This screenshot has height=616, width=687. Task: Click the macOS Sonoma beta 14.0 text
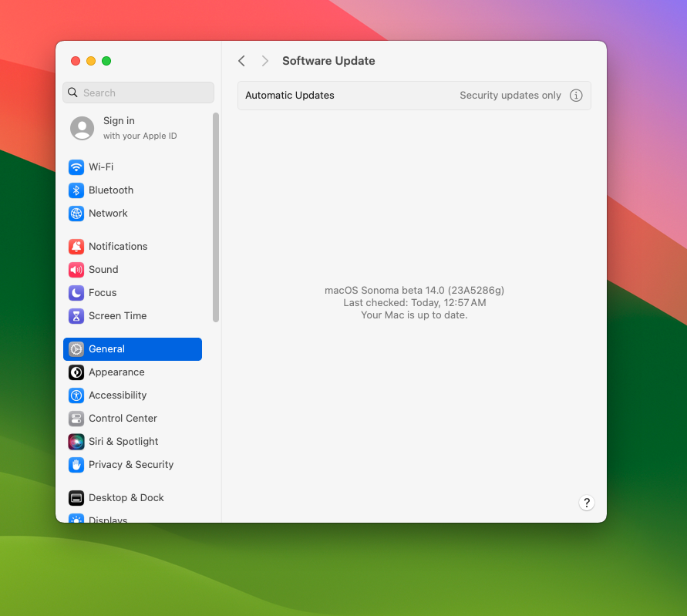[415, 291]
